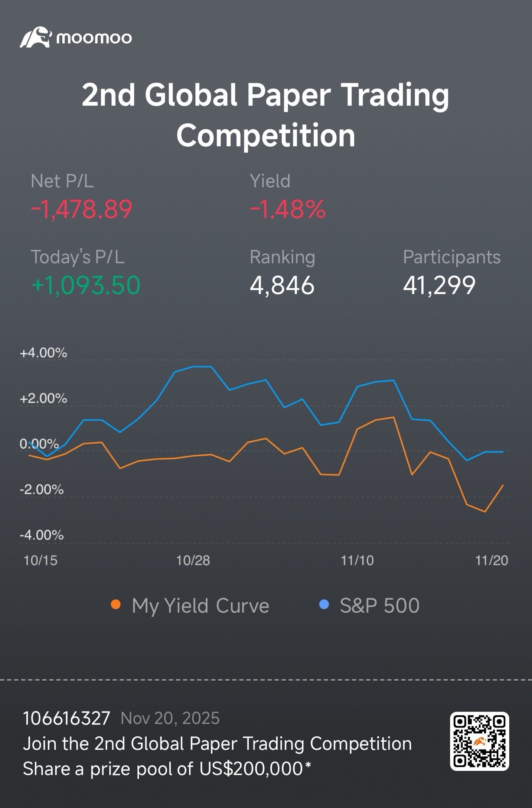Click Today's P/L value +1,093.50
The height and width of the screenshot is (808, 532).
(x=86, y=285)
